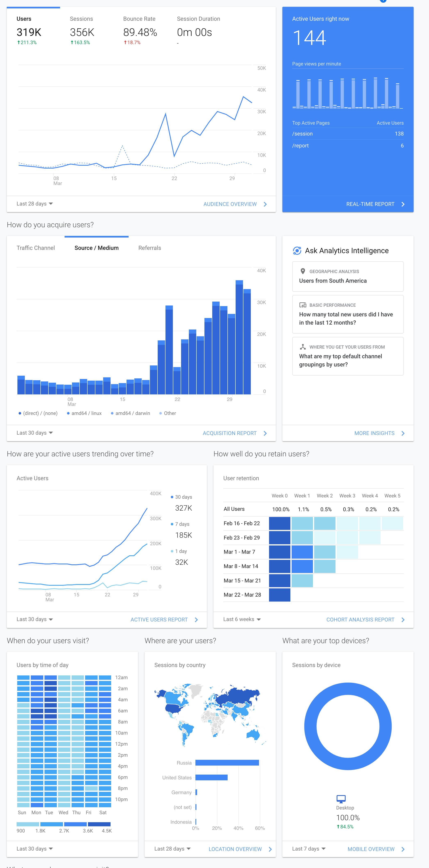This screenshot has width=429, height=868.
Task: Select the Users metric tab
Action: (x=33, y=30)
